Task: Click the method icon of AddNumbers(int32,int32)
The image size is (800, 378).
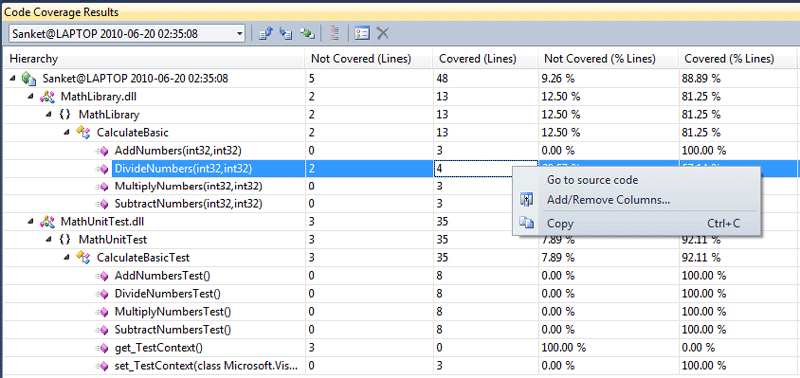Action: [102, 150]
